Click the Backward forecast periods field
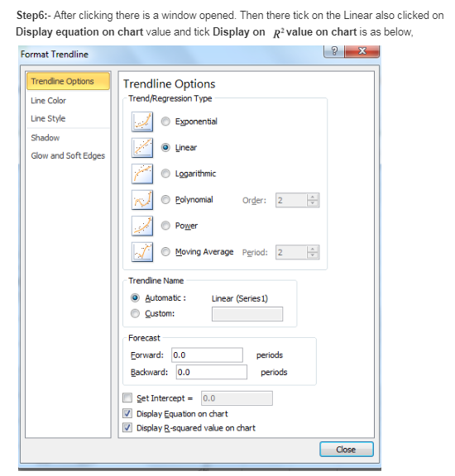 click(212, 372)
